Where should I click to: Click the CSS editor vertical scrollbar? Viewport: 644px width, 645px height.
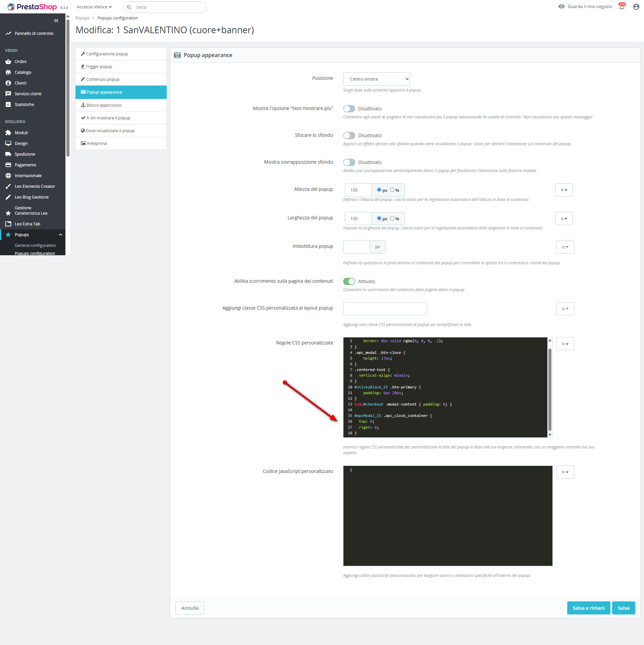[x=550, y=389]
